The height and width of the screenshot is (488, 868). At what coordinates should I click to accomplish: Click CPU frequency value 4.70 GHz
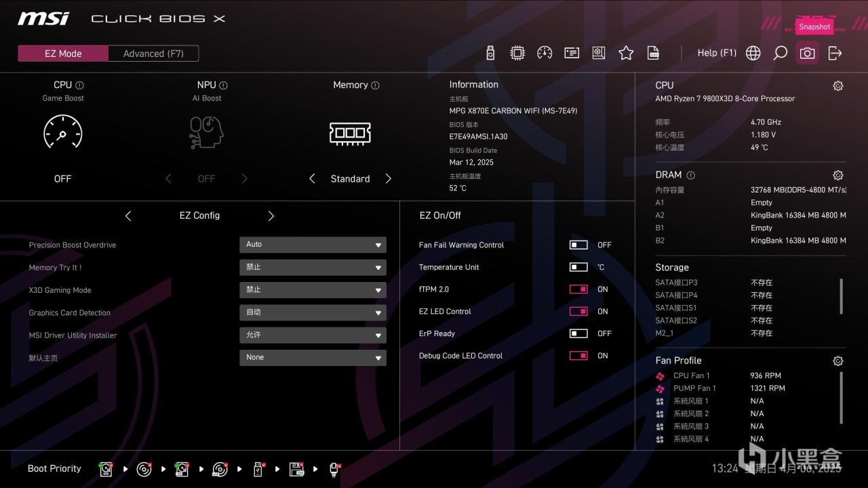(766, 122)
